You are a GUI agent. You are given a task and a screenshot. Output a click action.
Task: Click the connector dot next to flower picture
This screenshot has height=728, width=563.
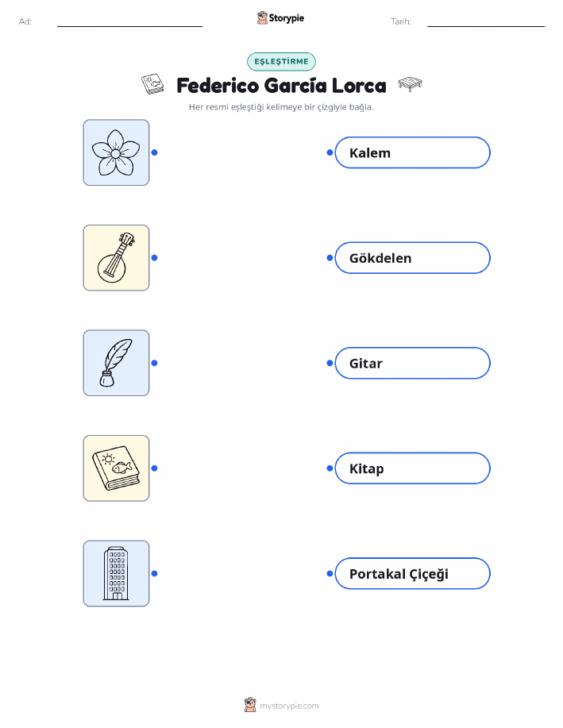coord(155,152)
